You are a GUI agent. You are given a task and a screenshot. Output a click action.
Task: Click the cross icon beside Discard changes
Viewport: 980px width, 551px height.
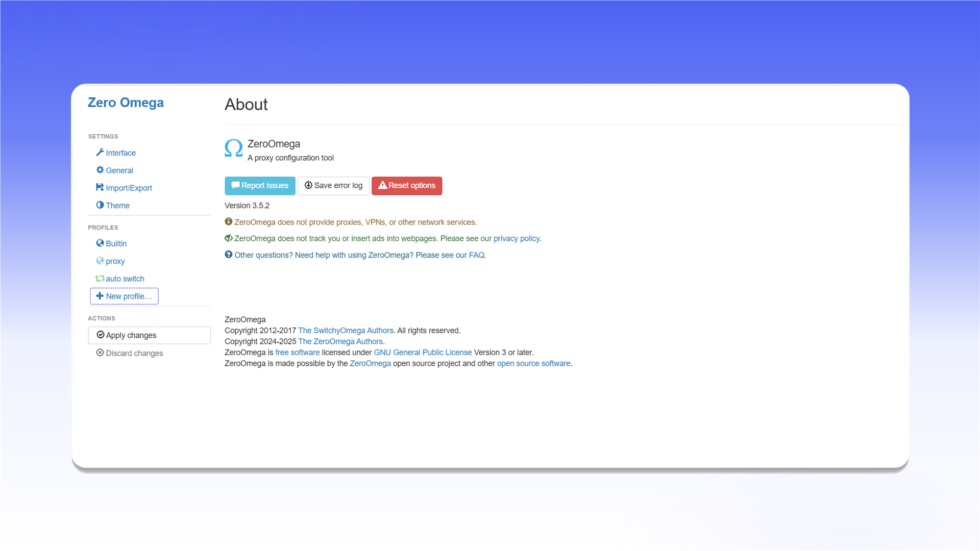point(100,353)
